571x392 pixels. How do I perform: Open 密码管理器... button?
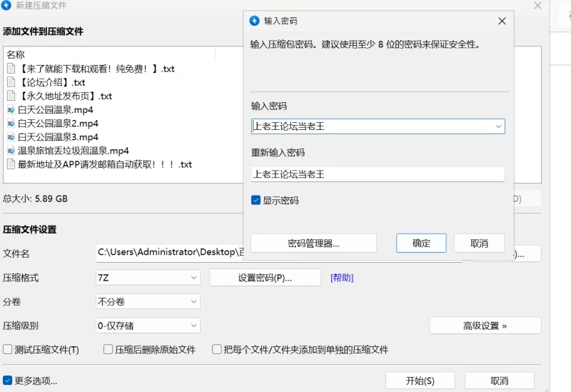(x=313, y=243)
